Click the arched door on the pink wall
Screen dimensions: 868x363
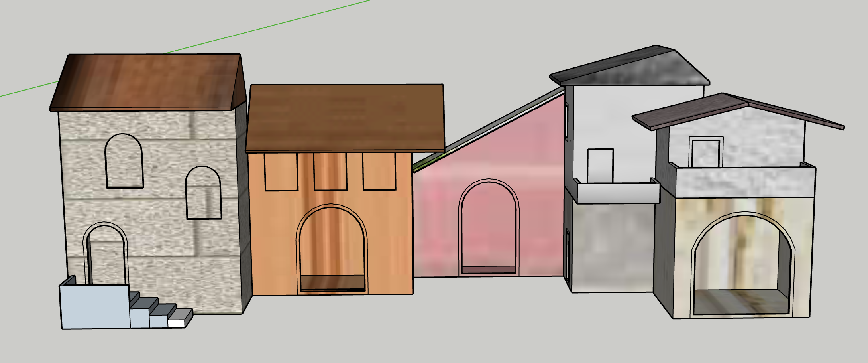click(x=489, y=227)
